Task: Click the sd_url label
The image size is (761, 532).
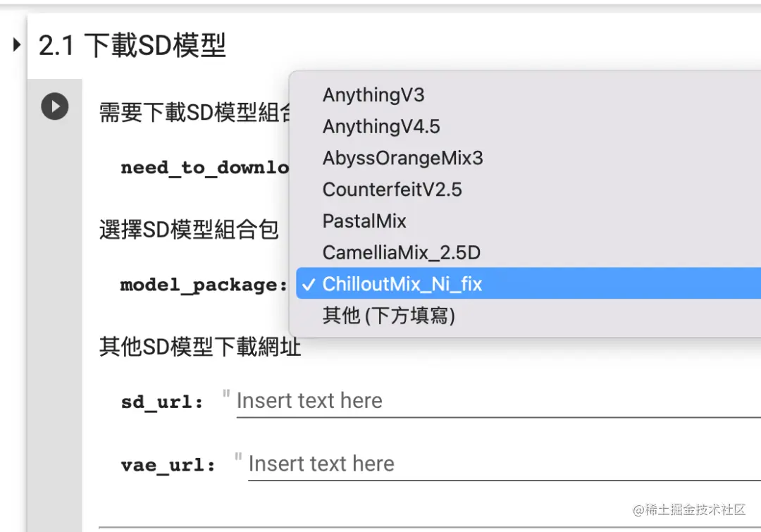Action: [x=161, y=402]
